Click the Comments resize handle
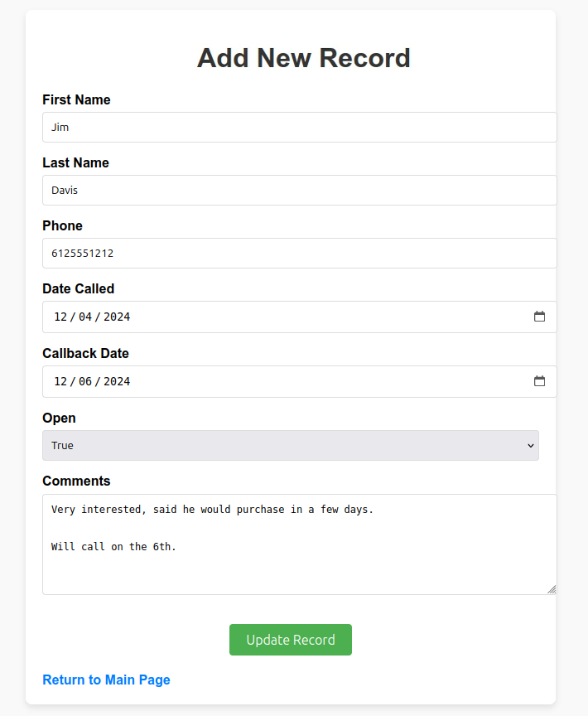The image size is (588, 716). (552, 589)
